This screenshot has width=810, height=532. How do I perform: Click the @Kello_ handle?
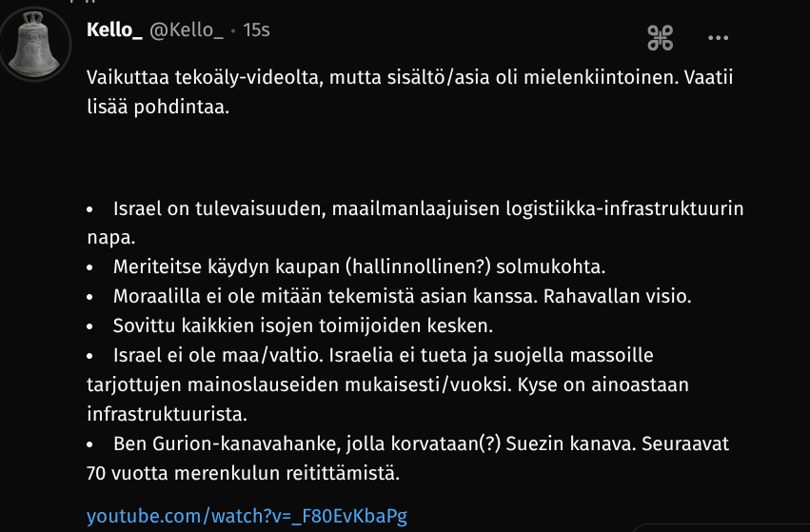click(x=186, y=30)
